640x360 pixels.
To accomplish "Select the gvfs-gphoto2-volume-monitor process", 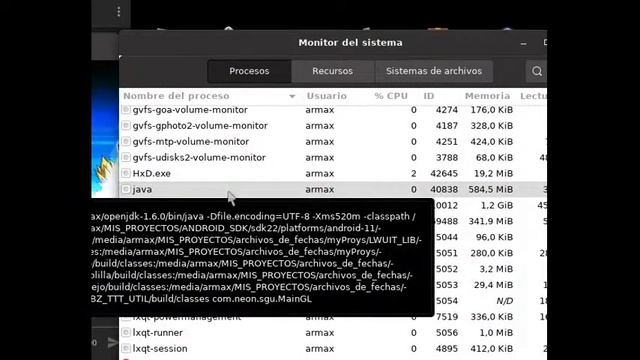I will pos(333,126).
